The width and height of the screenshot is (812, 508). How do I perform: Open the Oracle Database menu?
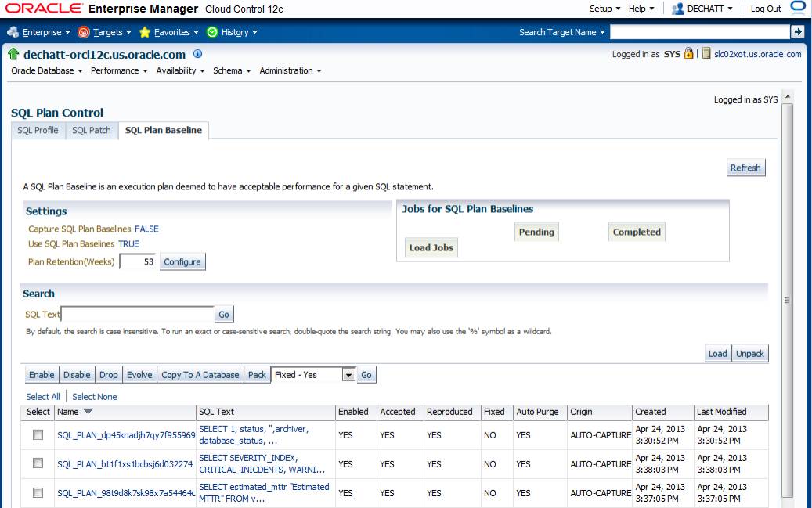coord(47,70)
